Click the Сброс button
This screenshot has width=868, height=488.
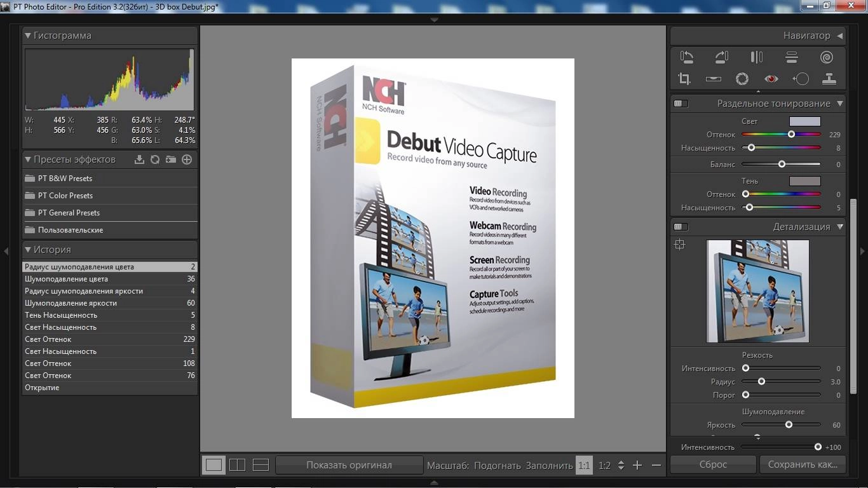pos(713,464)
